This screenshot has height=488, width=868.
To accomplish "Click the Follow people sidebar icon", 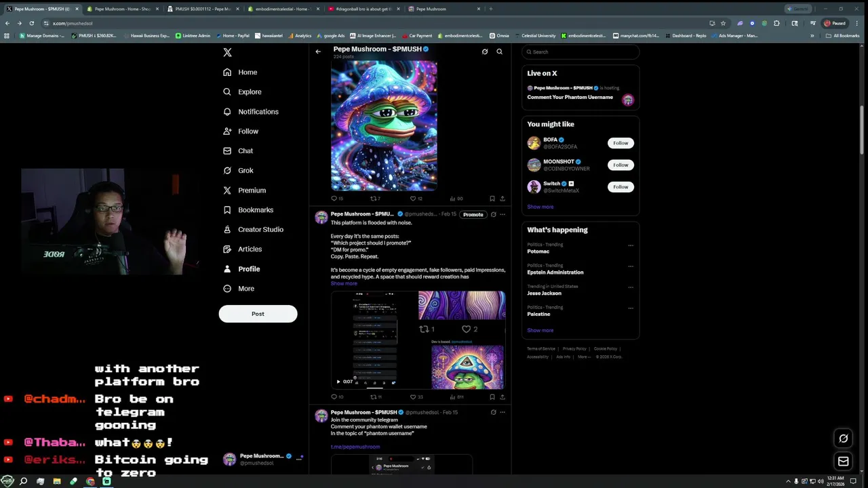I will pyautogui.click(x=227, y=131).
